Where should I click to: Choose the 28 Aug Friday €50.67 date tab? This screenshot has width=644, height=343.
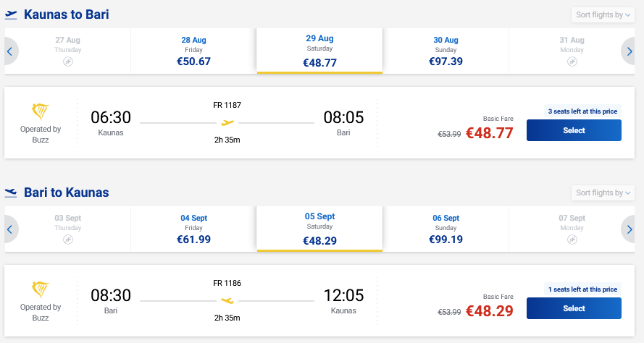tap(194, 51)
